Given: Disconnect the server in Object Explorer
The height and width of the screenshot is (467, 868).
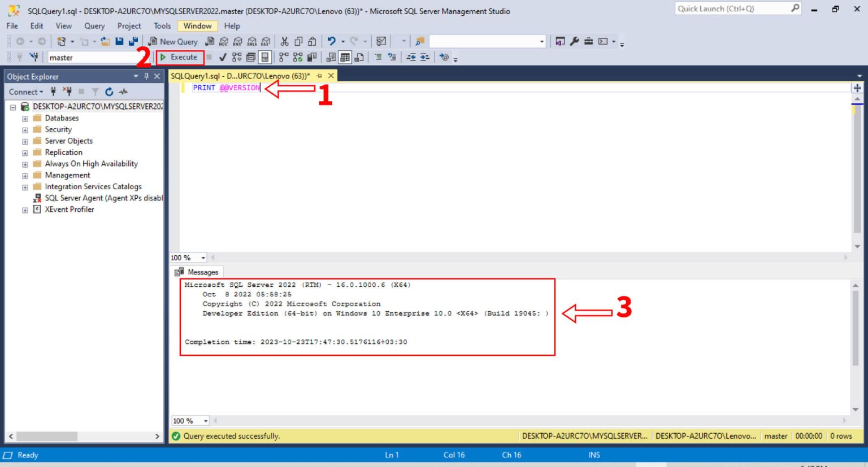Looking at the screenshot, I should tap(67, 91).
